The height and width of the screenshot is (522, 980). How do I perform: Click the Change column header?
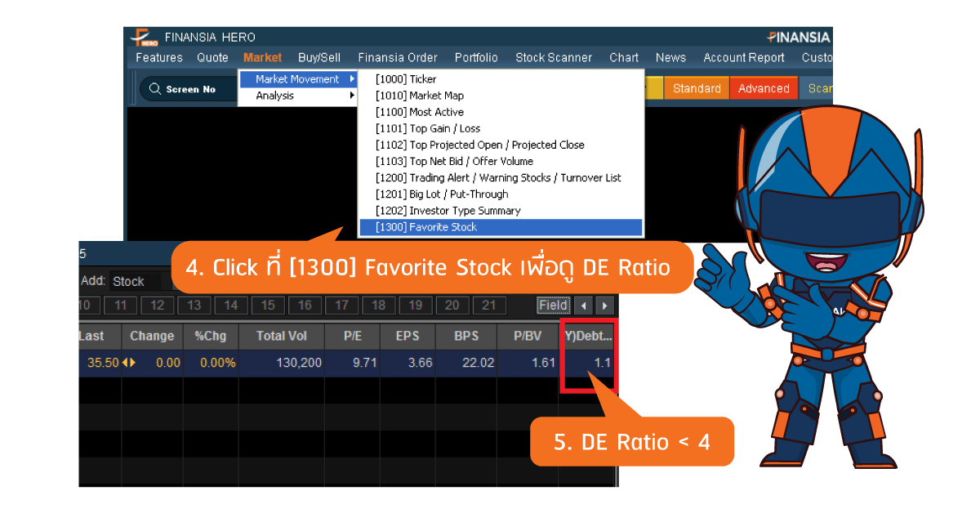tap(152, 336)
